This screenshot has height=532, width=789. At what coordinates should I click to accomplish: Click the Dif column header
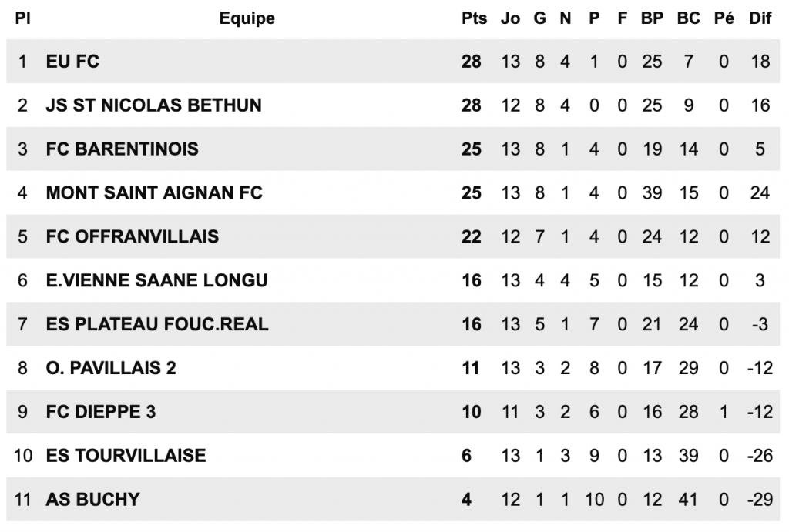760,18
